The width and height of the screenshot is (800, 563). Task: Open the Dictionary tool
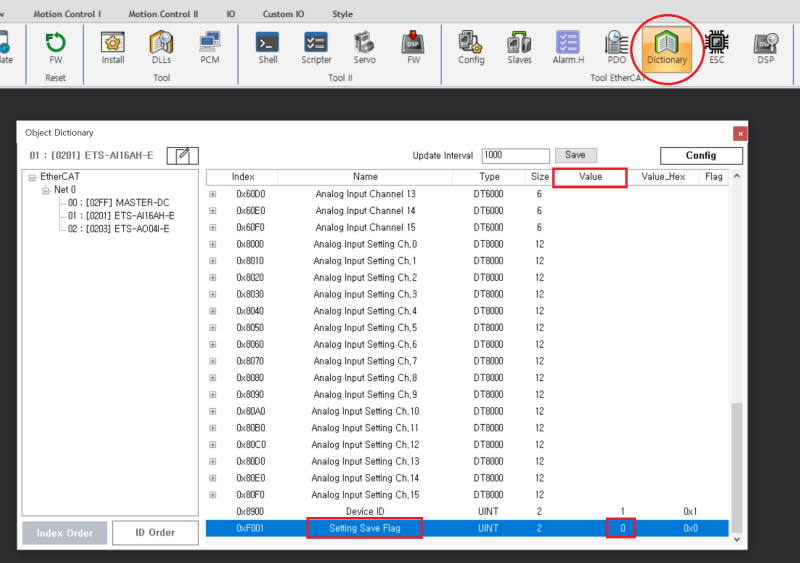pyautogui.click(x=666, y=47)
